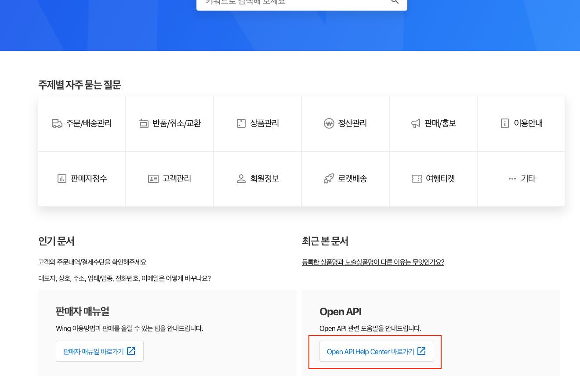Viewport: 580px width, 392px height.
Task: Click the won currency icon for 정산관리
Action: pos(329,123)
